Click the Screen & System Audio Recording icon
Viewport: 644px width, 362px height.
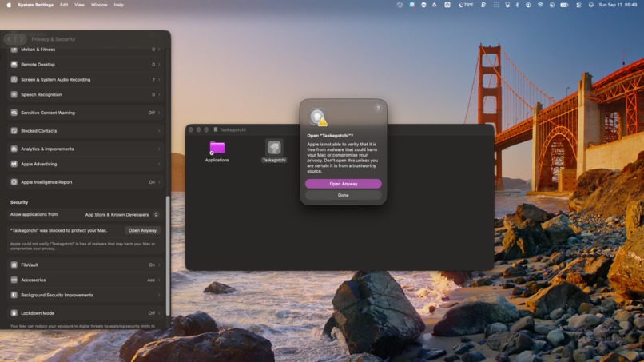click(14, 79)
